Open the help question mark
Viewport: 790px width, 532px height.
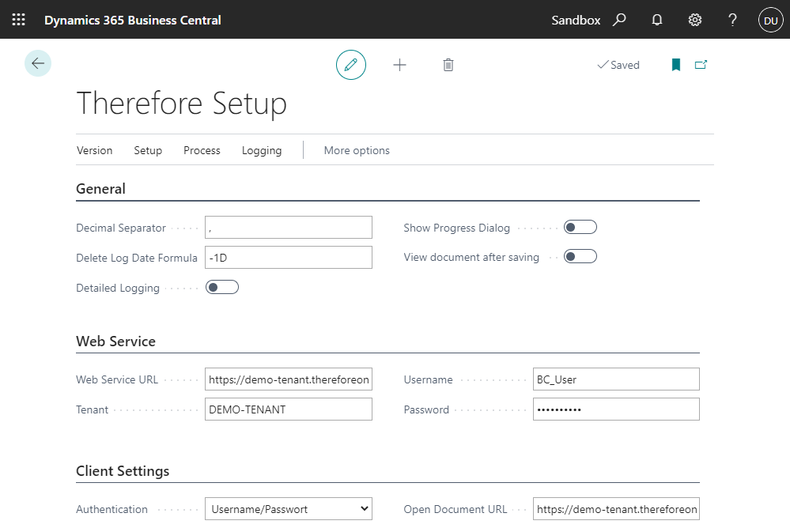coord(732,20)
